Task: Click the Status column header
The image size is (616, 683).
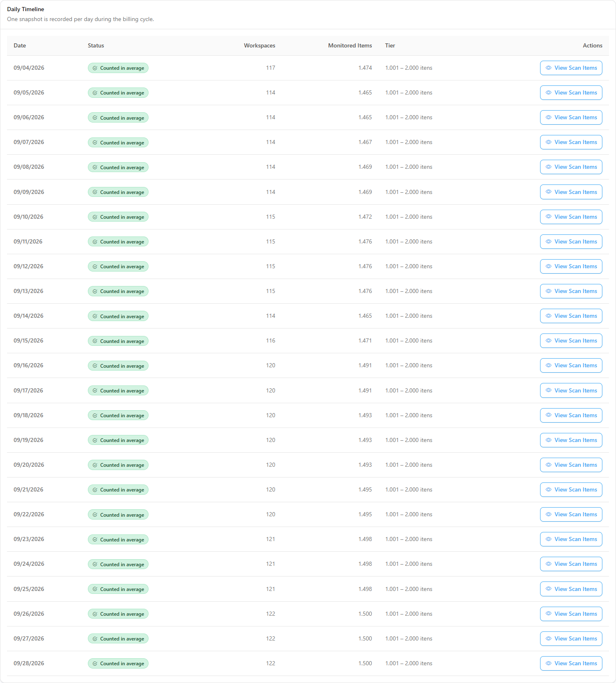Action: [x=96, y=45]
